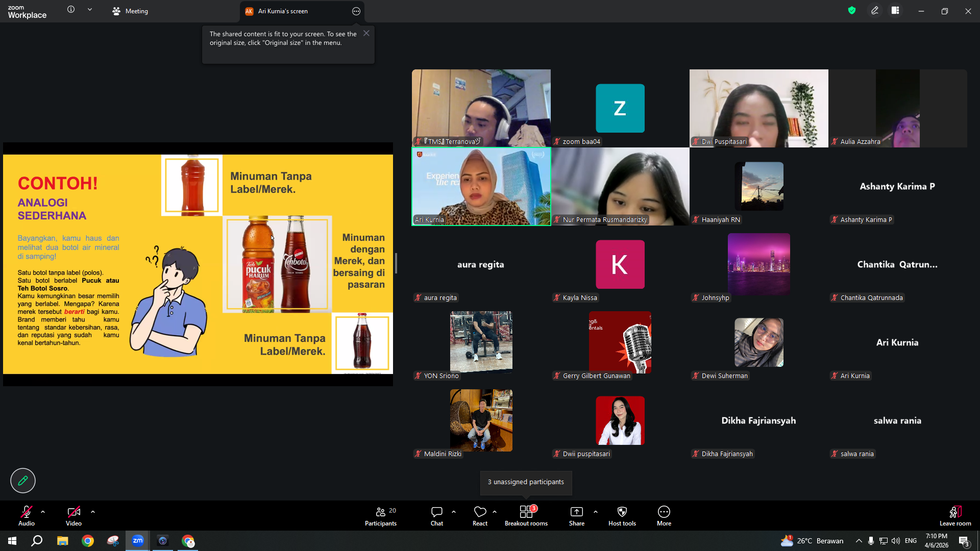Start screen Share

577,516
